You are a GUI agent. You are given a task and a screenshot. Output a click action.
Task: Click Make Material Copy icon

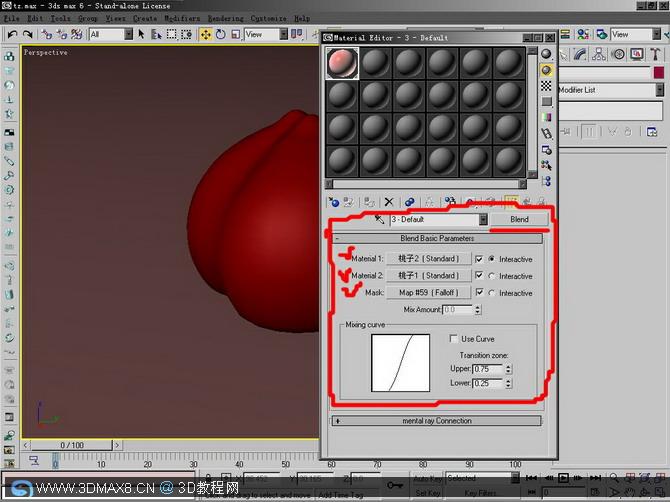(x=409, y=202)
